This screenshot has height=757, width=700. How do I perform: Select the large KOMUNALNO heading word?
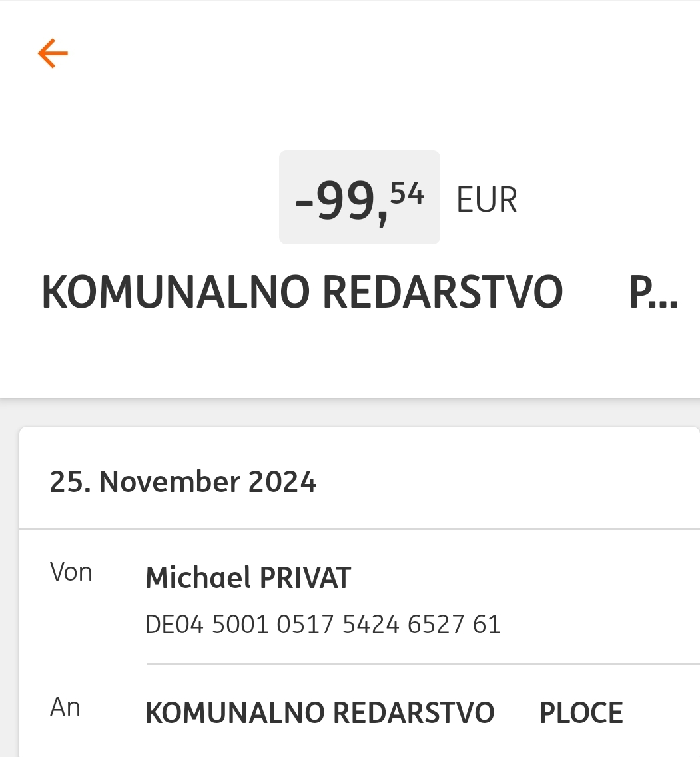point(175,293)
